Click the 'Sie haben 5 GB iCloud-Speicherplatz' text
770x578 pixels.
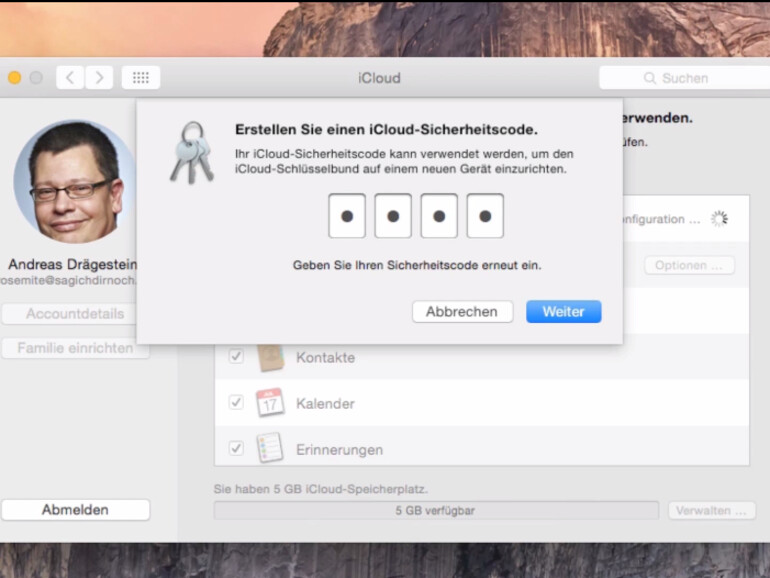[x=321, y=489]
